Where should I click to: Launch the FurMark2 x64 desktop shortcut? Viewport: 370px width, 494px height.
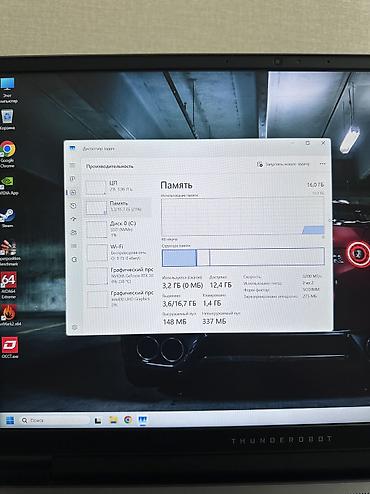pyautogui.click(x=9, y=316)
